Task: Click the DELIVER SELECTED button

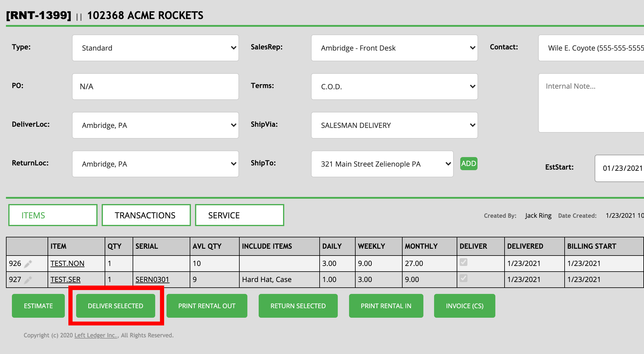Action: pos(115,306)
